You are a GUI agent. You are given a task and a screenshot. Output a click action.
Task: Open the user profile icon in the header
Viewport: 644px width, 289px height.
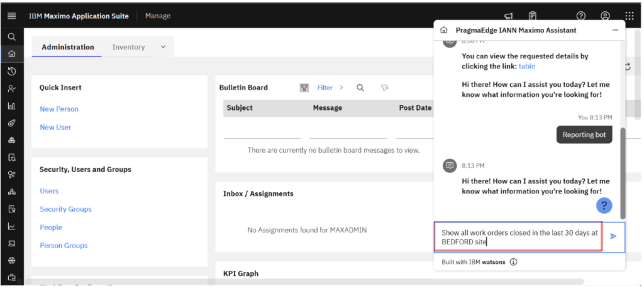click(605, 16)
